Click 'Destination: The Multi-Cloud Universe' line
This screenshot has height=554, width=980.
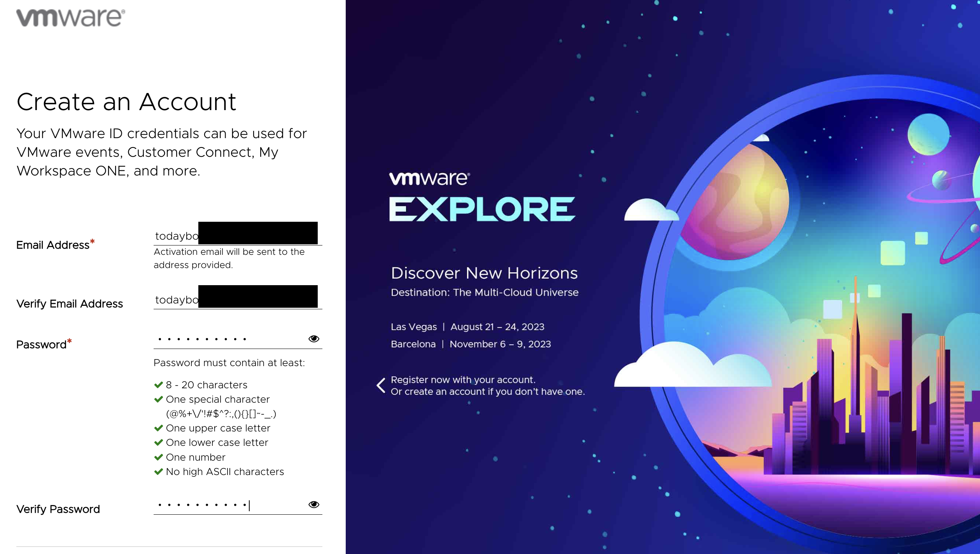(x=485, y=293)
